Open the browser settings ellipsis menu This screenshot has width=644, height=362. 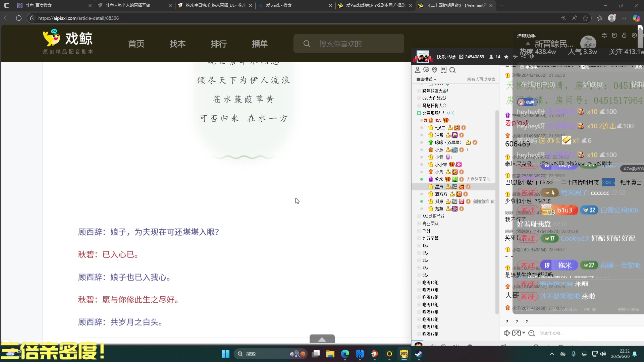click(624, 18)
